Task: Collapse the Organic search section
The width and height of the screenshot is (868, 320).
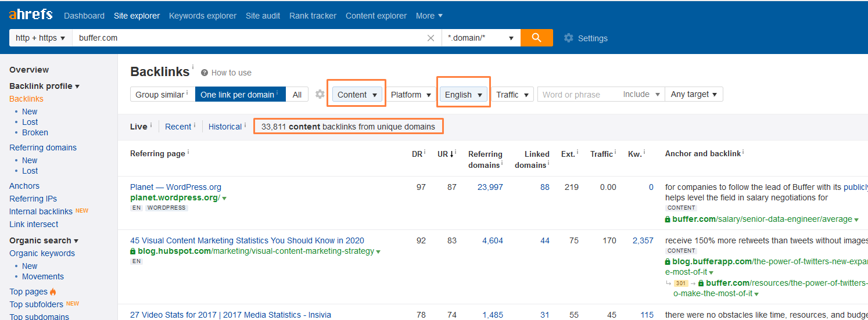Action: (44, 240)
